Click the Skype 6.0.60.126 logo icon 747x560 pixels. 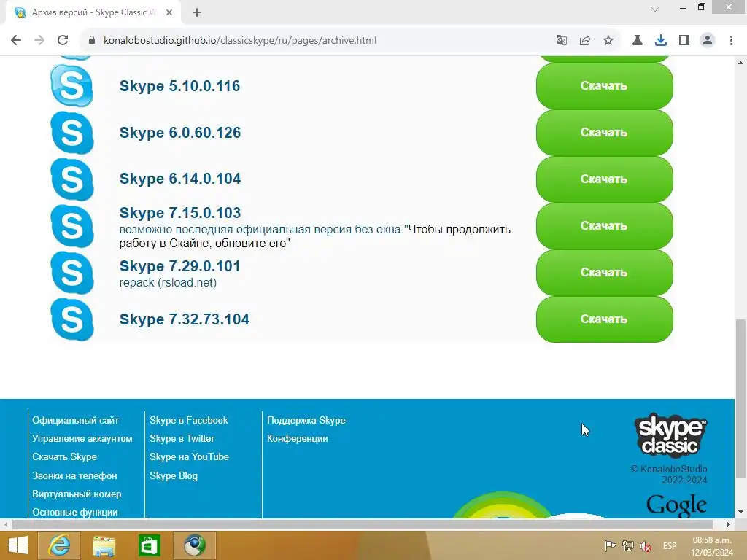(72, 133)
